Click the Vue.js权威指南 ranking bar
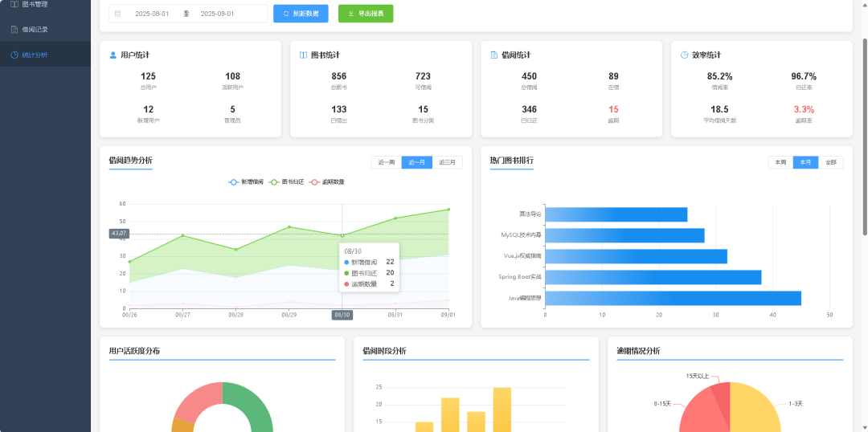 (636, 257)
